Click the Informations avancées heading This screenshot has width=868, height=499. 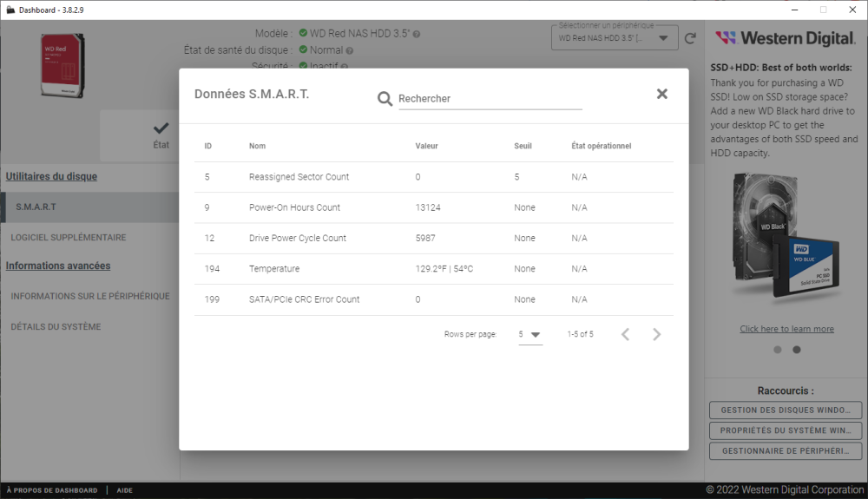coord(58,266)
